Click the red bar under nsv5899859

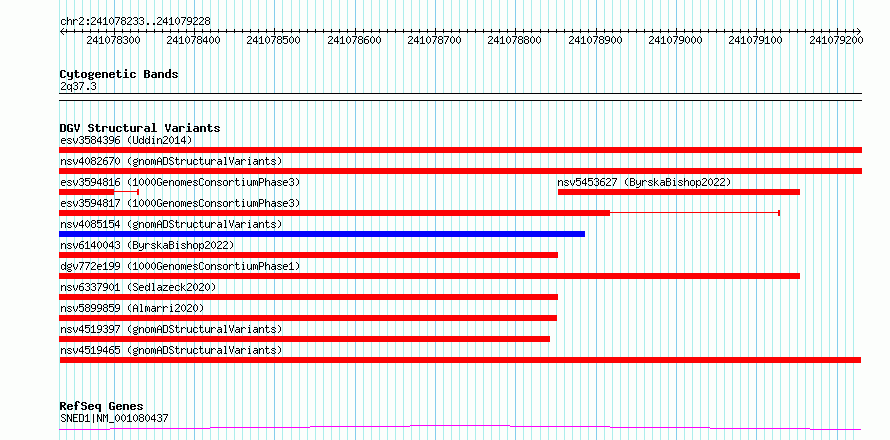(308, 318)
